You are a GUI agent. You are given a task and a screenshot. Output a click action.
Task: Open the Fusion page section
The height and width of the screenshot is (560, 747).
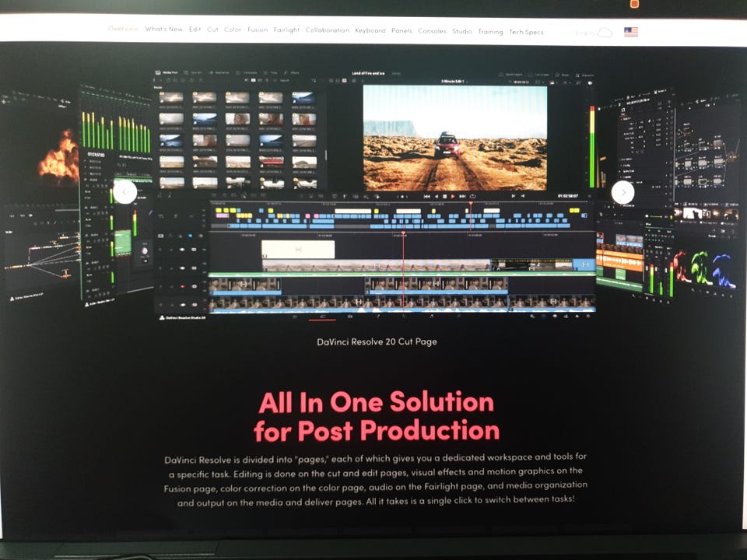tap(258, 30)
